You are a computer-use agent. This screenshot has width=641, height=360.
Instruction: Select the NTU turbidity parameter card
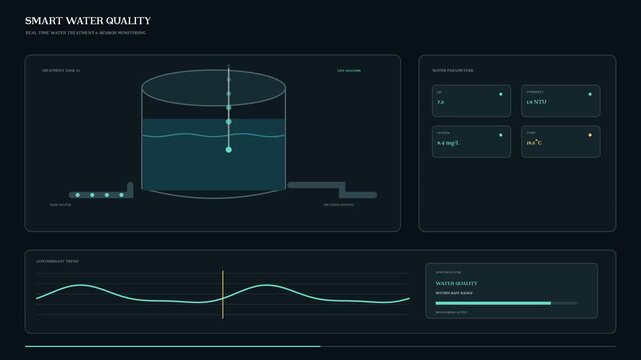click(x=560, y=101)
